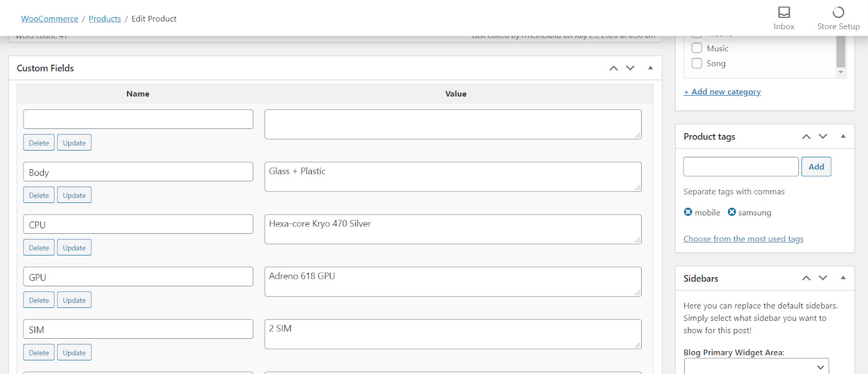868x374 pixels.
Task: Delete the empty custom field row
Action: point(39,143)
